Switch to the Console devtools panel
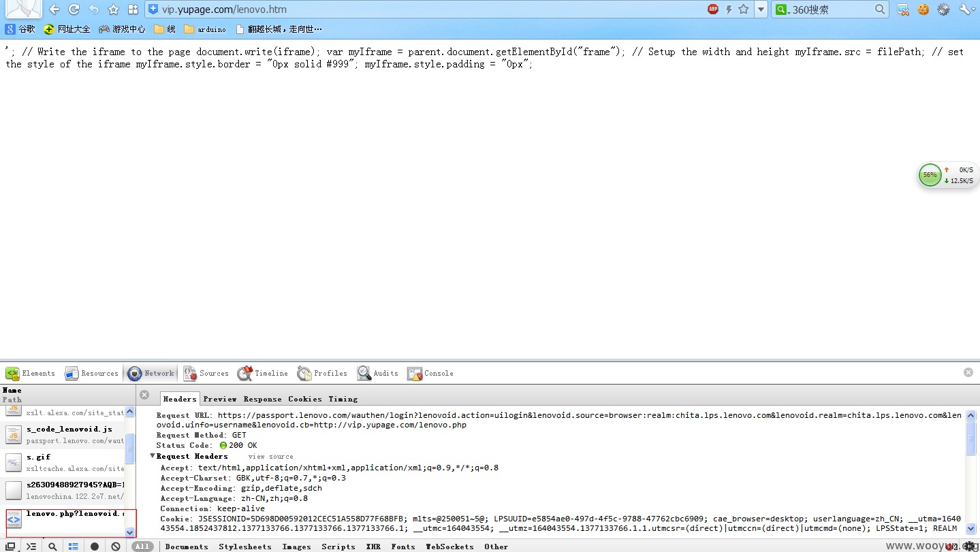 click(x=430, y=373)
